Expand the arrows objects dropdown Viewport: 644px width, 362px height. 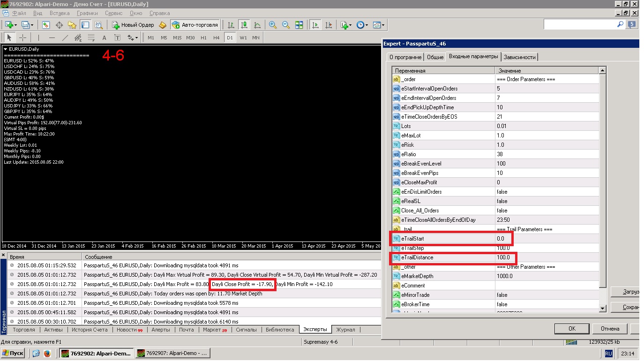tap(136, 38)
